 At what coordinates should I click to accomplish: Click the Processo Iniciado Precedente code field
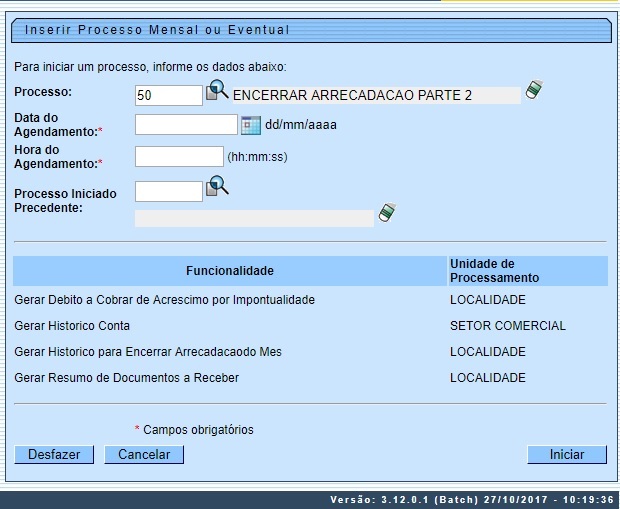pos(169,191)
